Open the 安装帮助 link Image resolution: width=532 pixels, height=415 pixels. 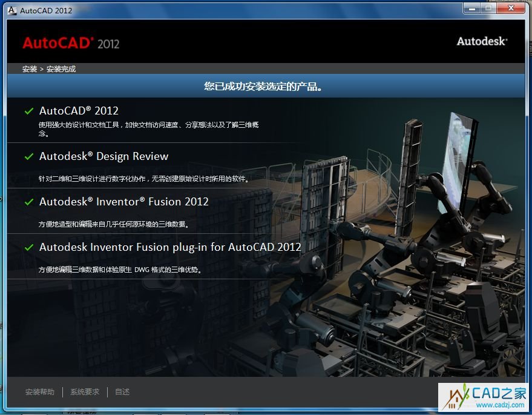pos(40,392)
